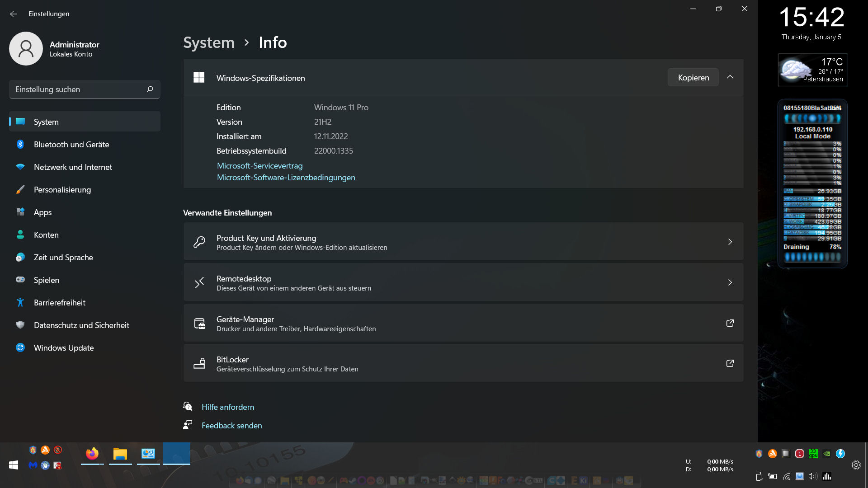Click the battery charging tray icon

pyautogui.click(x=773, y=476)
